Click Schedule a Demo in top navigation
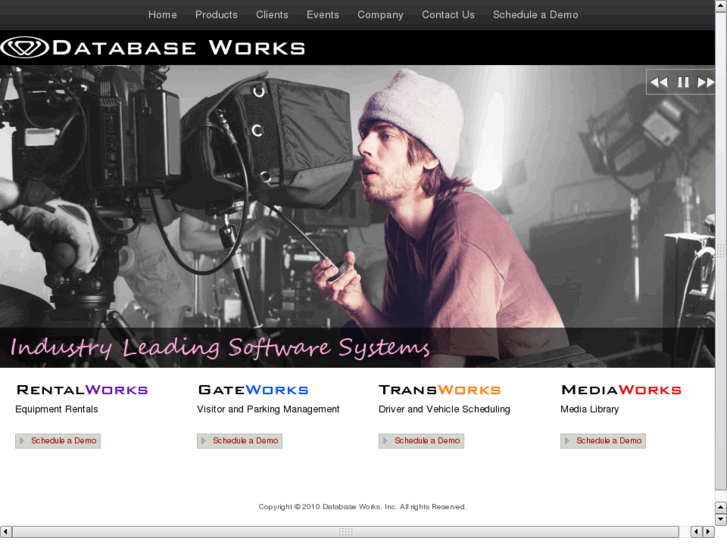The width and height of the screenshot is (727, 545). 535,15
